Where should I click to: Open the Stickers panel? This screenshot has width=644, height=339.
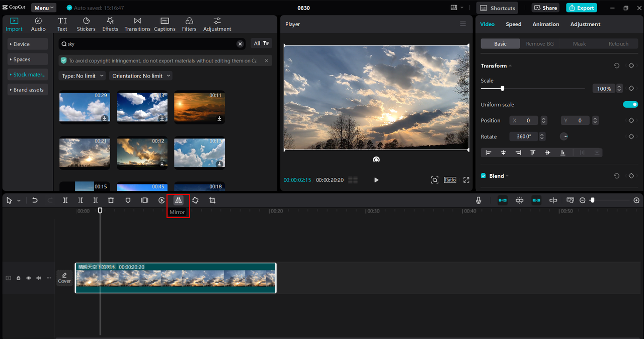click(86, 24)
